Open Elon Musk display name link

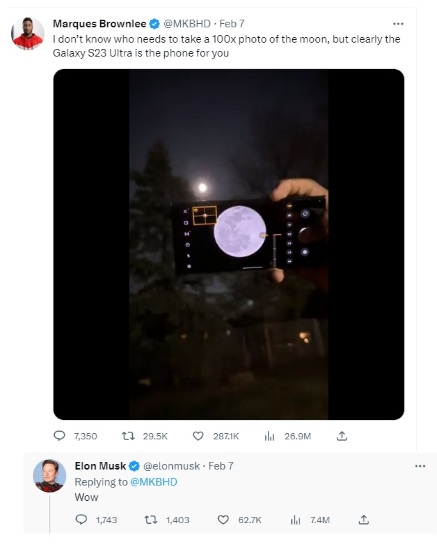(100, 466)
